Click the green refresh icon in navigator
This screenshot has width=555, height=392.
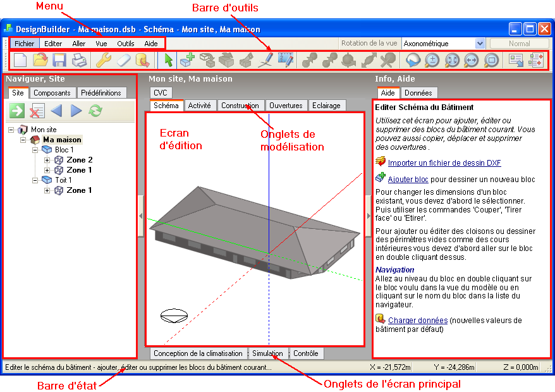95,111
